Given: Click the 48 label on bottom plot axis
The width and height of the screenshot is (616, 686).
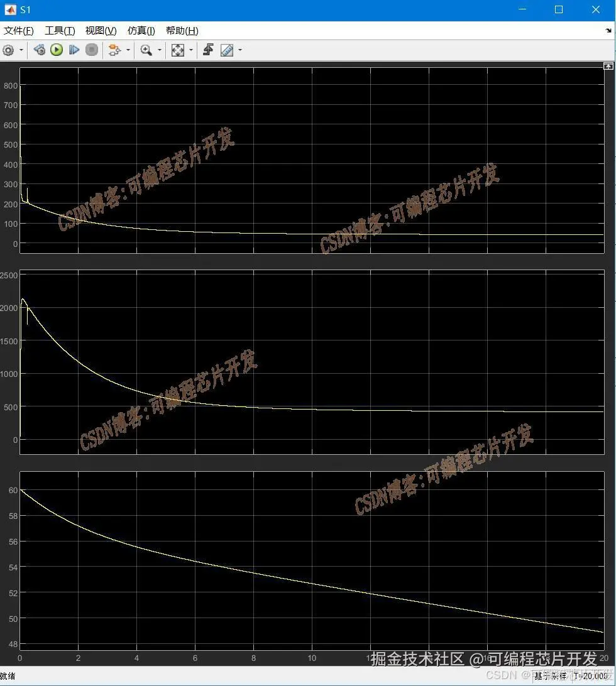Looking at the screenshot, I should tap(13, 645).
